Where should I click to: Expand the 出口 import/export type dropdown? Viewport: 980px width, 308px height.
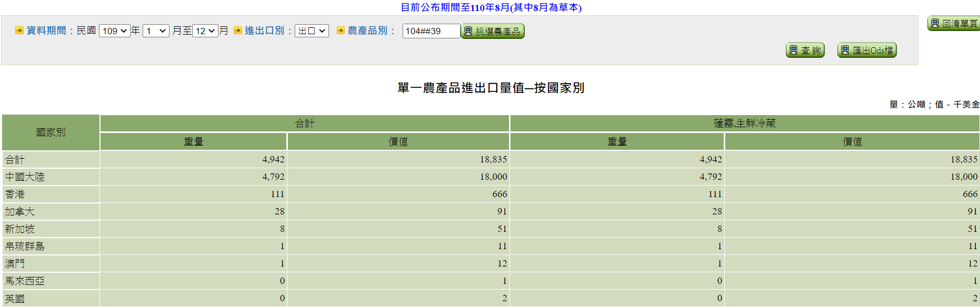point(312,31)
